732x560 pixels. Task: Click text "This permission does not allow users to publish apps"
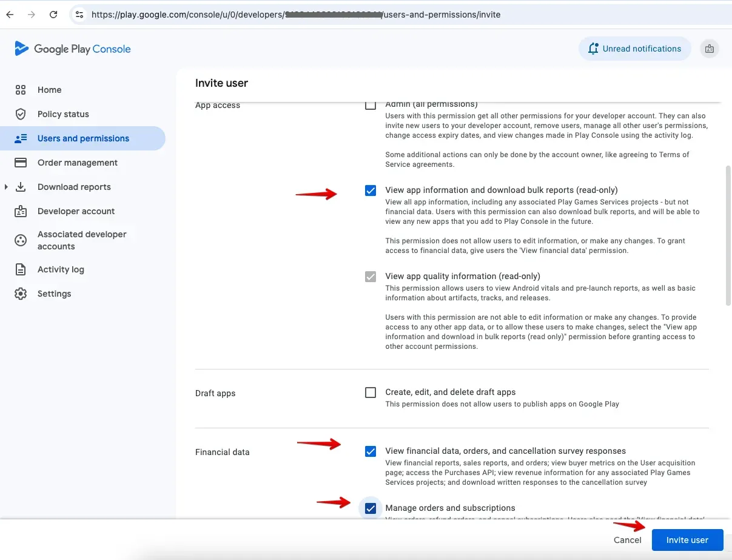[x=502, y=404]
